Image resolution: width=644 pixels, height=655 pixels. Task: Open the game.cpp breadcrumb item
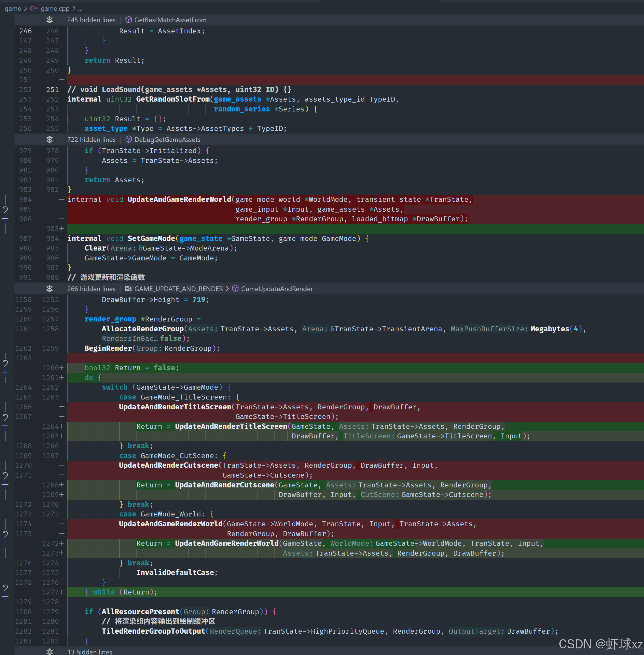click(x=55, y=8)
